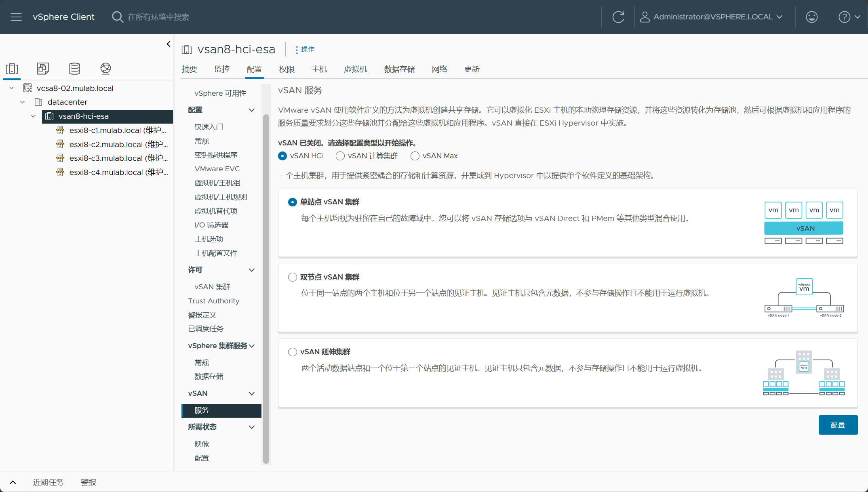Open the feedback smiley icon
The height and width of the screenshot is (492, 868).
pyautogui.click(x=811, y=17)
